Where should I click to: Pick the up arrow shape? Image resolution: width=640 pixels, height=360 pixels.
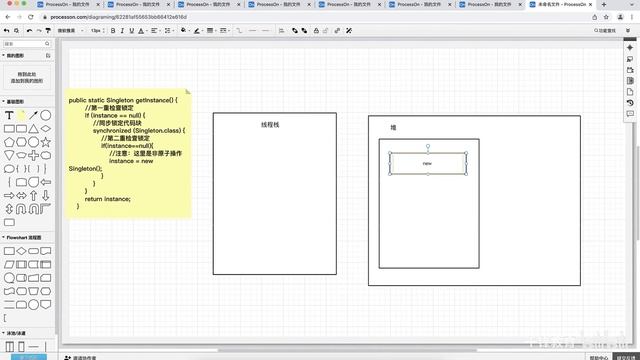coord(33,196)
